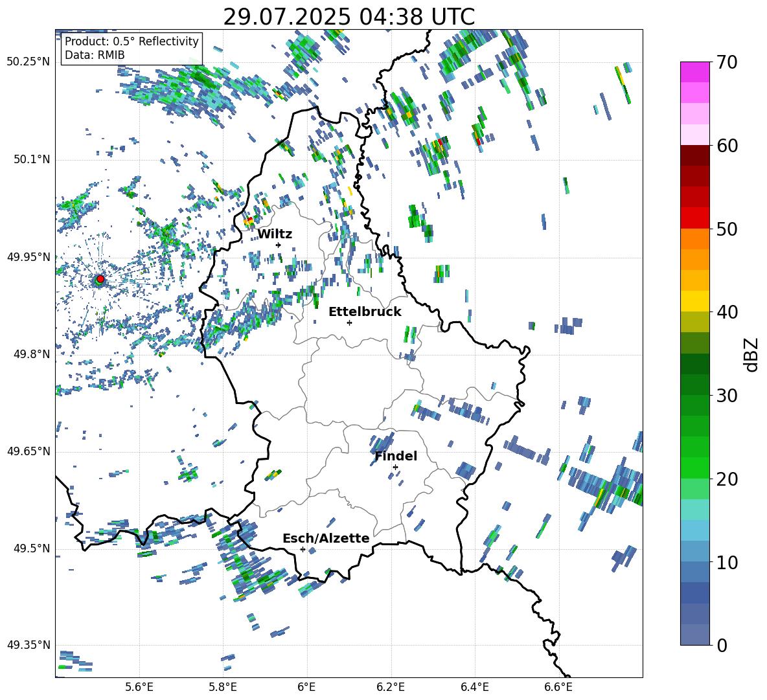The width and height of the screenshot is (767, 700).
Task: Click the 50 value on colorbar
Action: click(x=727, y=229)
